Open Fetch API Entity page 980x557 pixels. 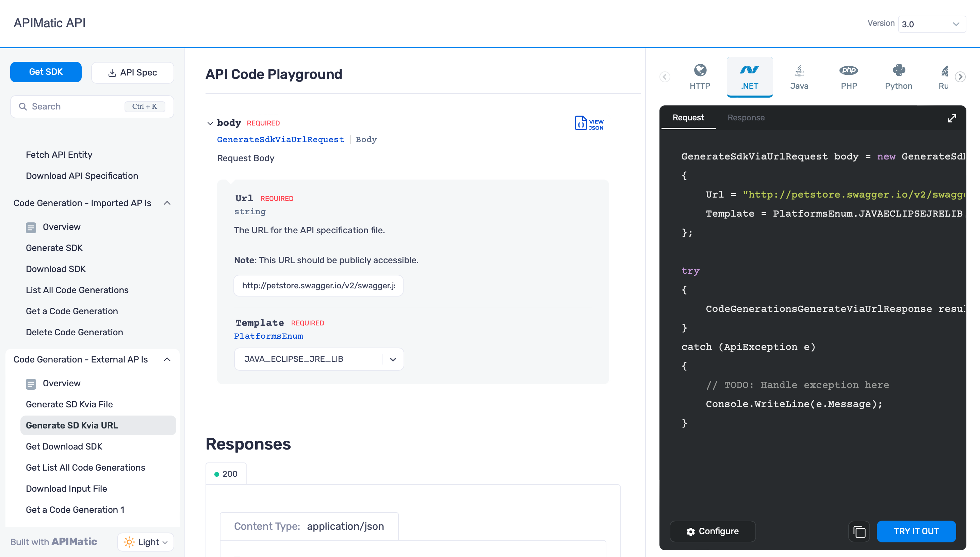click(x=59, y=155)
